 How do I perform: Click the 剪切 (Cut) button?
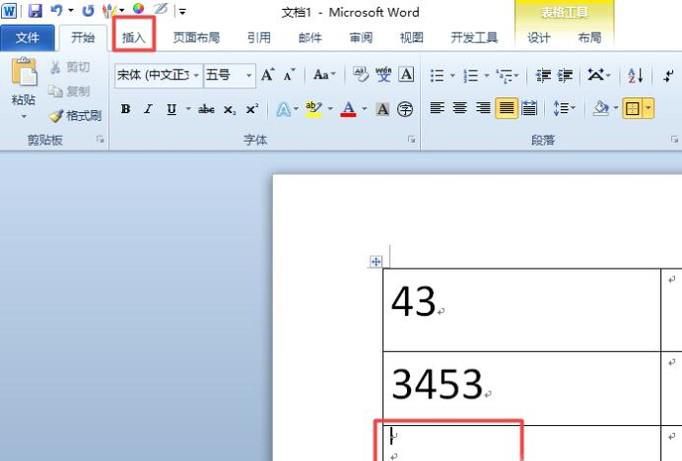coord(70,67)
